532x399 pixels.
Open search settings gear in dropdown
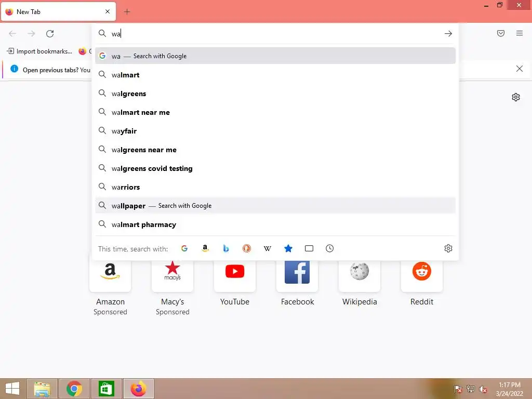coord(448,248)
